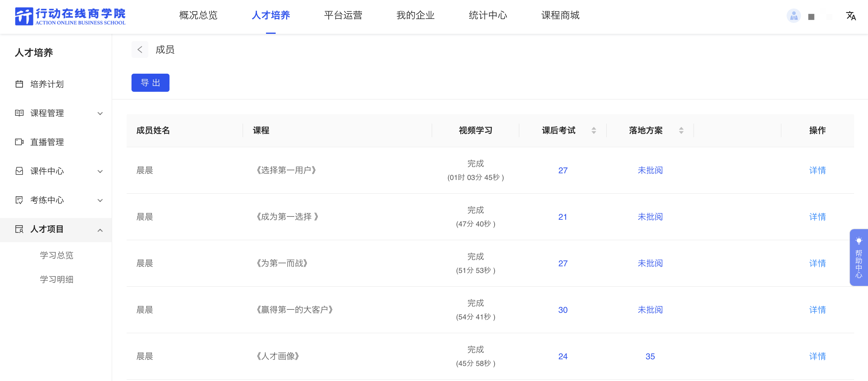Open 详情 for 《赢得第一的大客户》
868x381 pixels.
817,310
